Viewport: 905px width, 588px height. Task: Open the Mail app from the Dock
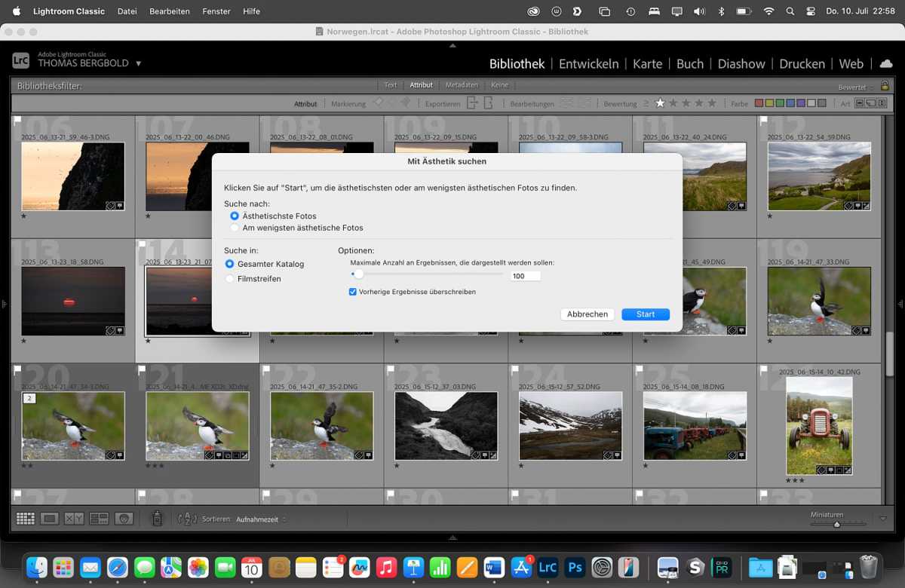[x=90, y=567]
